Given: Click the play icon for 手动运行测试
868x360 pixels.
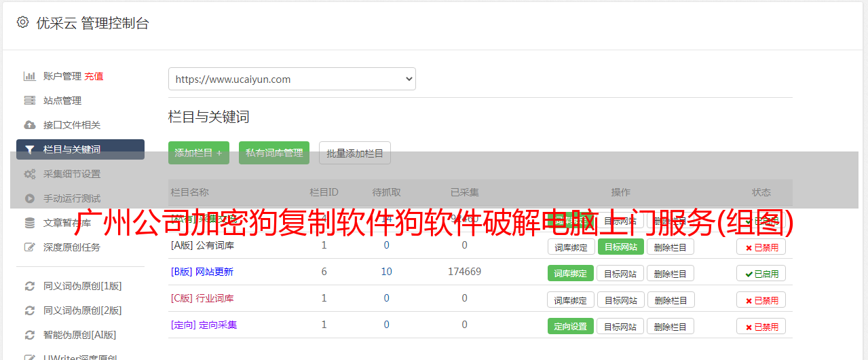Looking at the screenshot, I should 30,198.
